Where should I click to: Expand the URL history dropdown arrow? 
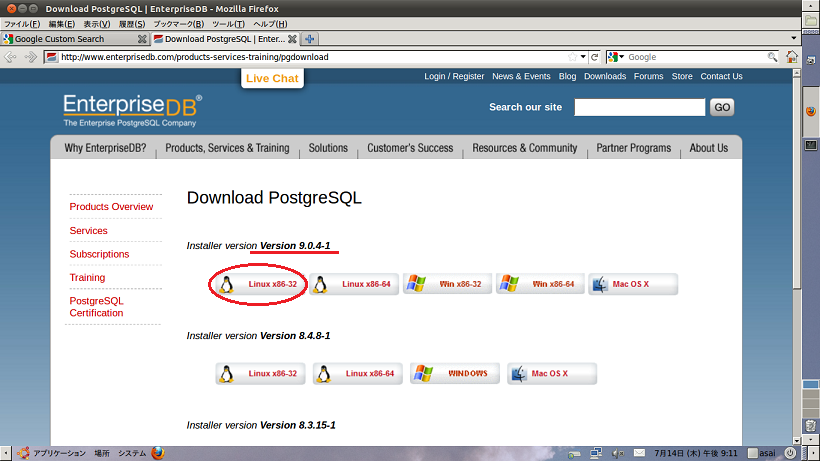583,57
